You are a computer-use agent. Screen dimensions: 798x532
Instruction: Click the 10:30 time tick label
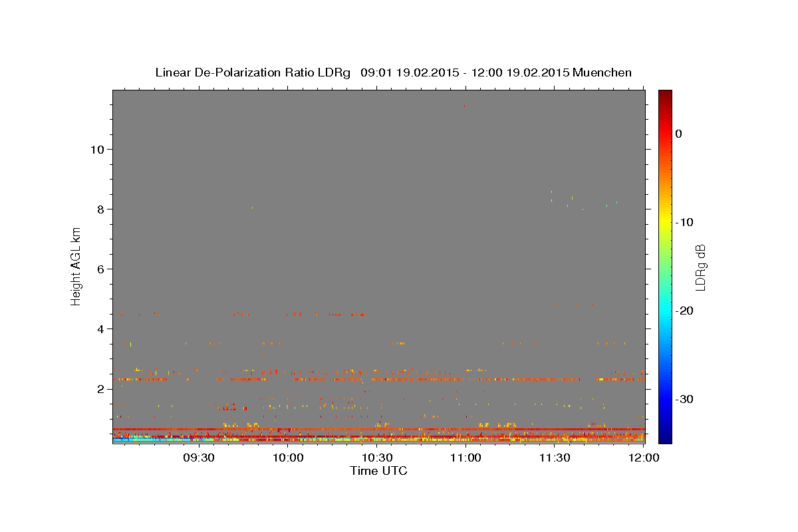click(x=376, y=458)
